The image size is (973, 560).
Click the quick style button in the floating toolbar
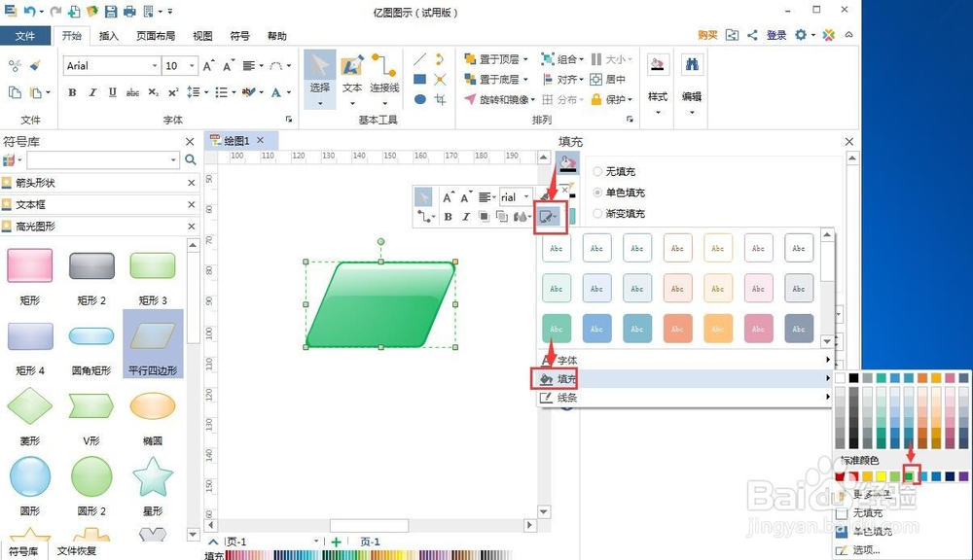pyautogui.click(x=549, y=217)
